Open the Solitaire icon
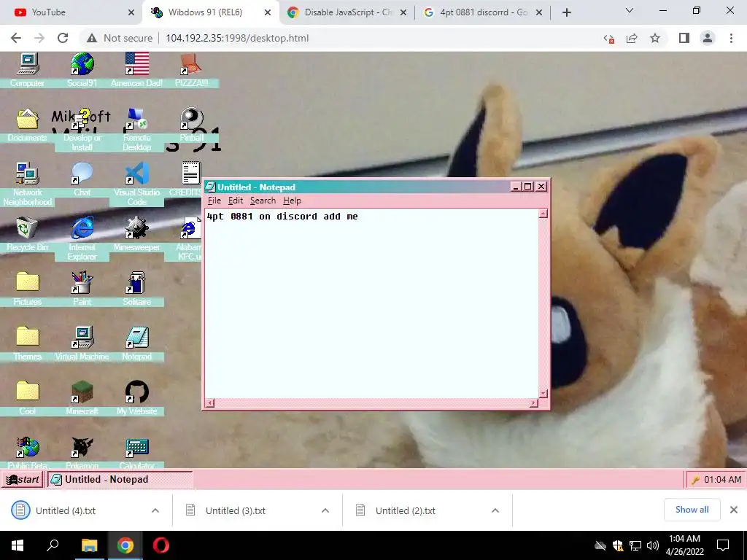The width and height of the screenshot is (747, 560). click(x=137, y=282)
